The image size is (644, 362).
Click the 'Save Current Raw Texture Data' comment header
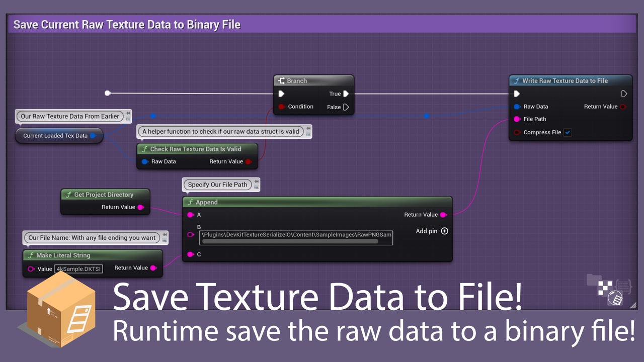(x=322, y=25)
